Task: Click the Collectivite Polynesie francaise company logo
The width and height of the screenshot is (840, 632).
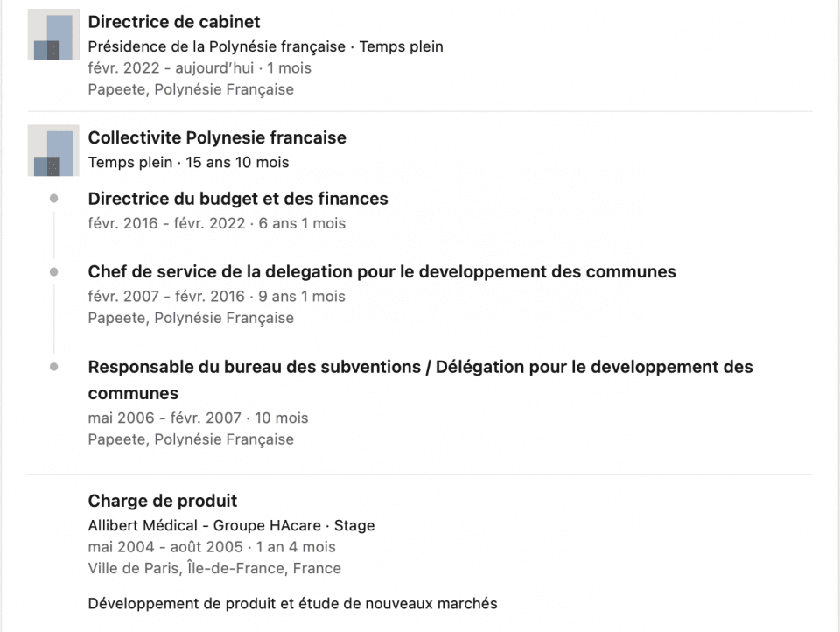Action: click(x=53, y=151)
